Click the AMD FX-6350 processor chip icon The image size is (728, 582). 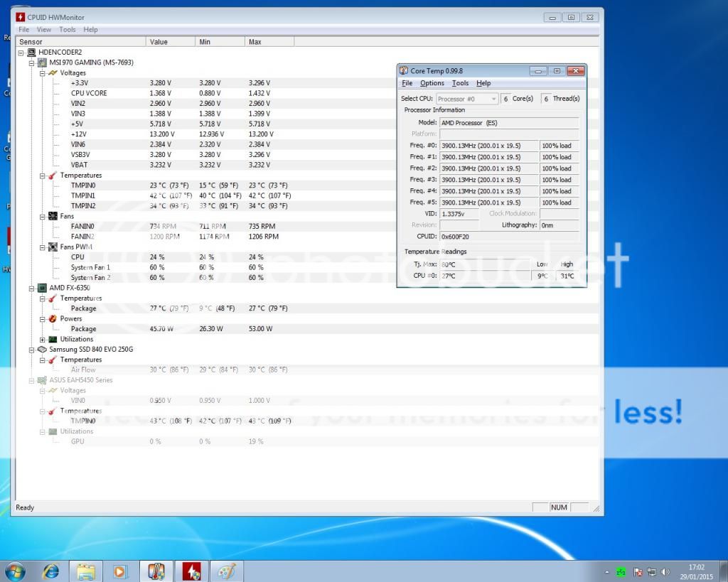[42, 288]
